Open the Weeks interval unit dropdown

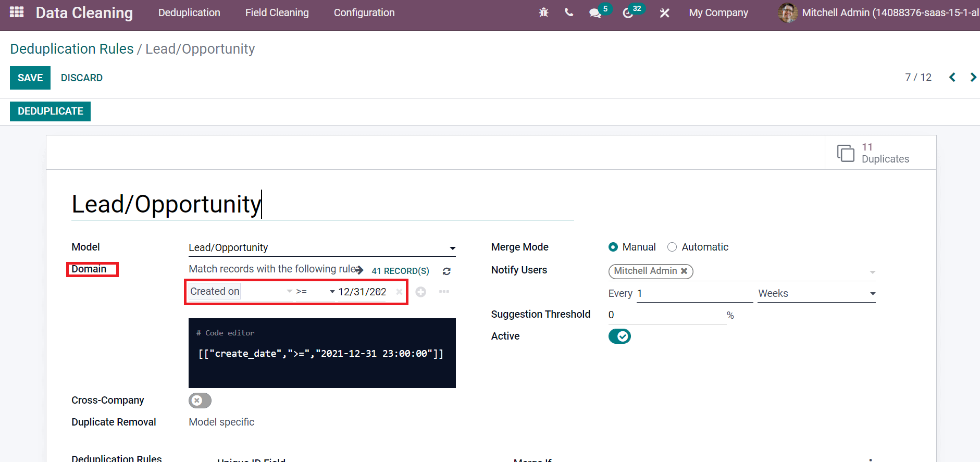tap(816, 294)
